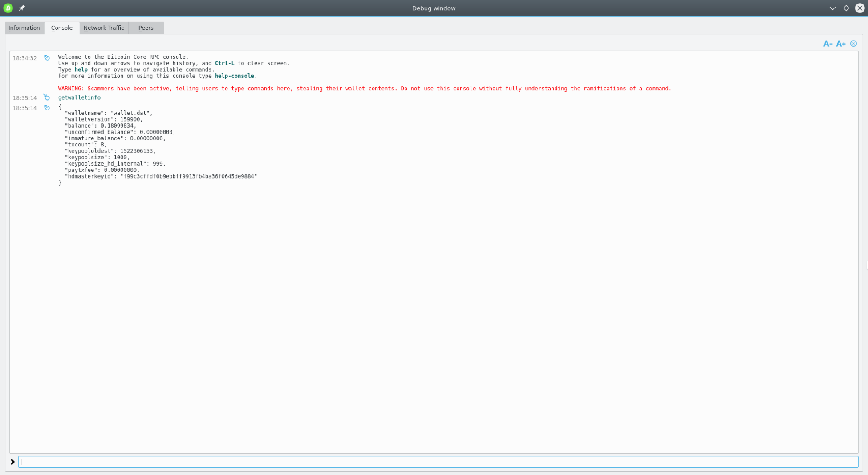This screenshot has width=868, height=475.
Task: Click the "immature_balance" line
Action: [115, 138]
